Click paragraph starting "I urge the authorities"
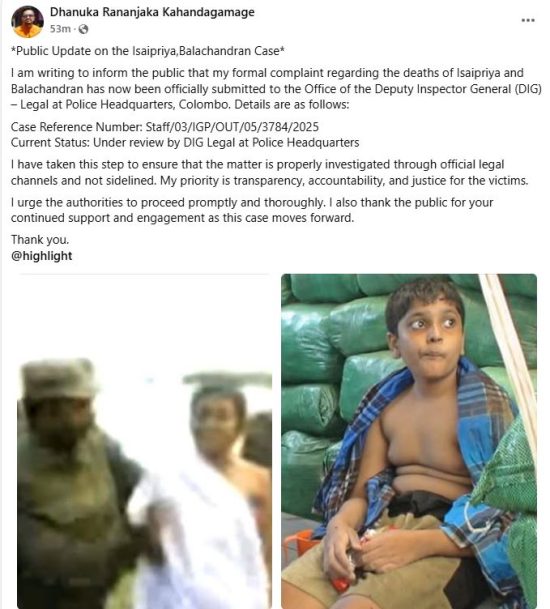Image resolution: width=550 pixels, height=609 pixels. [252, 210]
